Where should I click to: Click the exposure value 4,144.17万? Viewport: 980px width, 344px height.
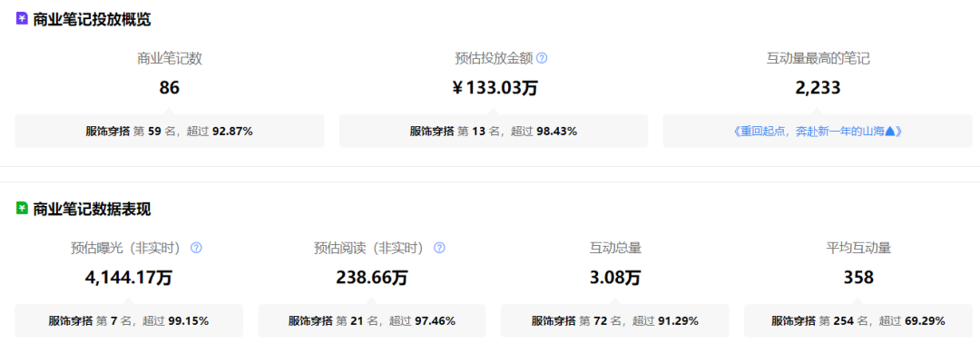coord(129,277)
